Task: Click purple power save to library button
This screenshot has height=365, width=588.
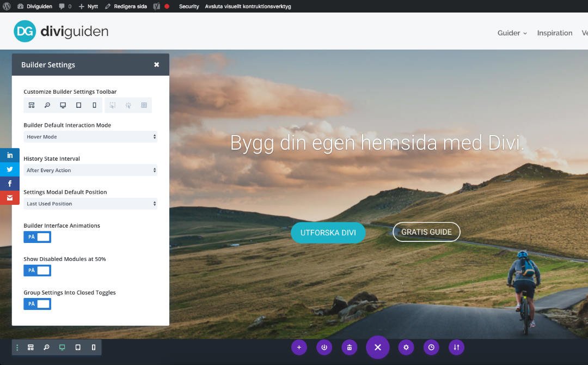Action: (x=324, y=348)
